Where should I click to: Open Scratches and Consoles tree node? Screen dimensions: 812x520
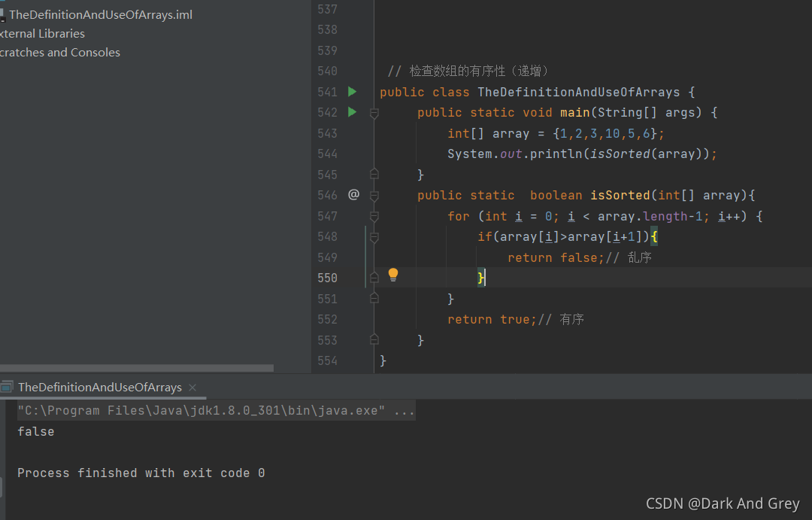(x=60, y=53)
